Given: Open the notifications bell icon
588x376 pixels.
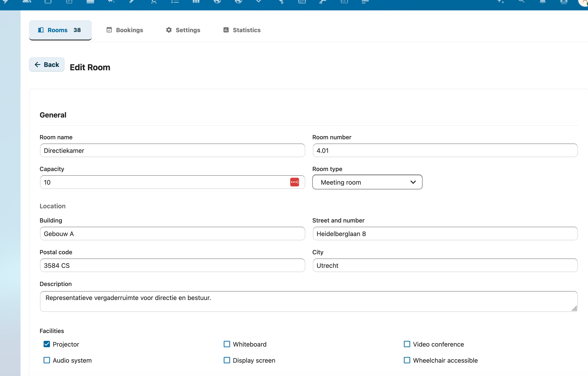Looking at the screenshot, I should point(542,2).
